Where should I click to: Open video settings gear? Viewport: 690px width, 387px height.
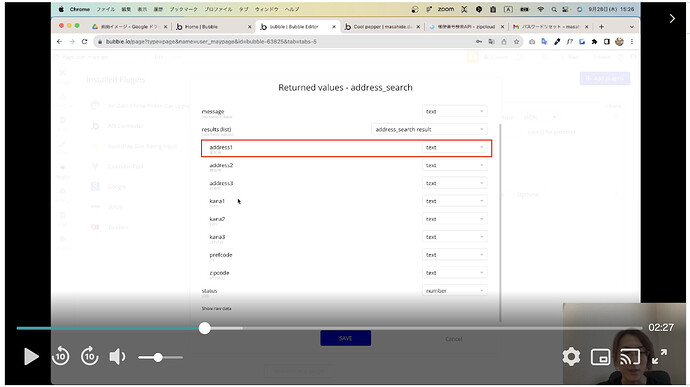(x=571, y=357)
